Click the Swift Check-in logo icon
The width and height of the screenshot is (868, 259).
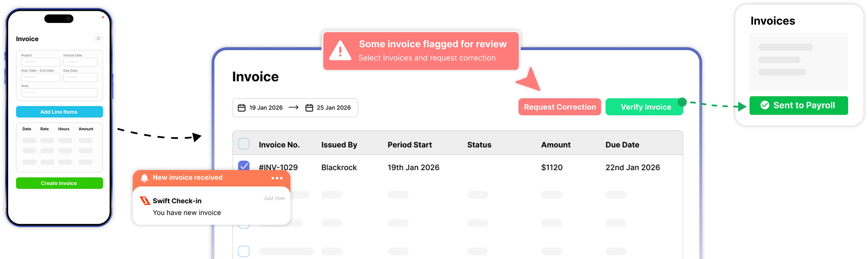tap(145, 201)
